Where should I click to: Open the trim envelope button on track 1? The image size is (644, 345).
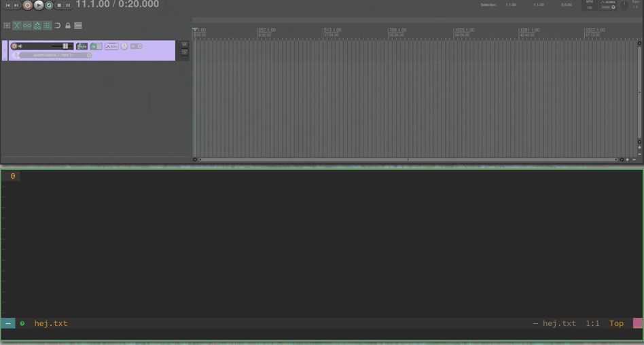coord(111,46)
